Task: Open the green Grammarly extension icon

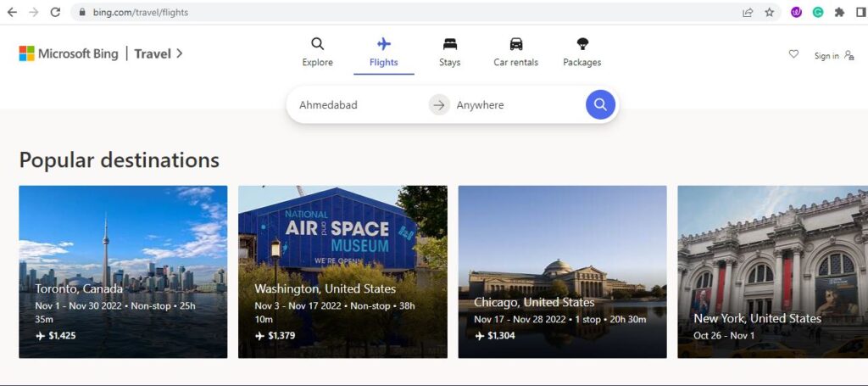Action: (x=818, y=12)
